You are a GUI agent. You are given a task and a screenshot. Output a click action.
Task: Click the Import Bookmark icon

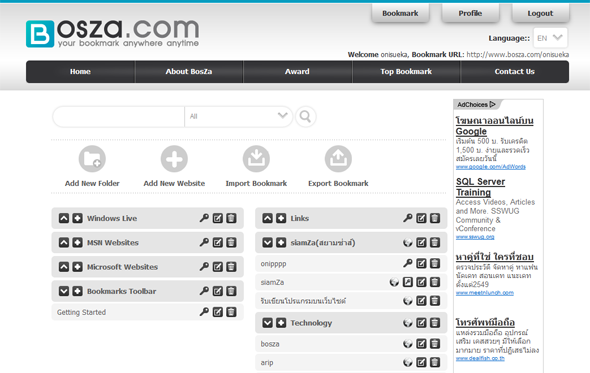[256, 159]
